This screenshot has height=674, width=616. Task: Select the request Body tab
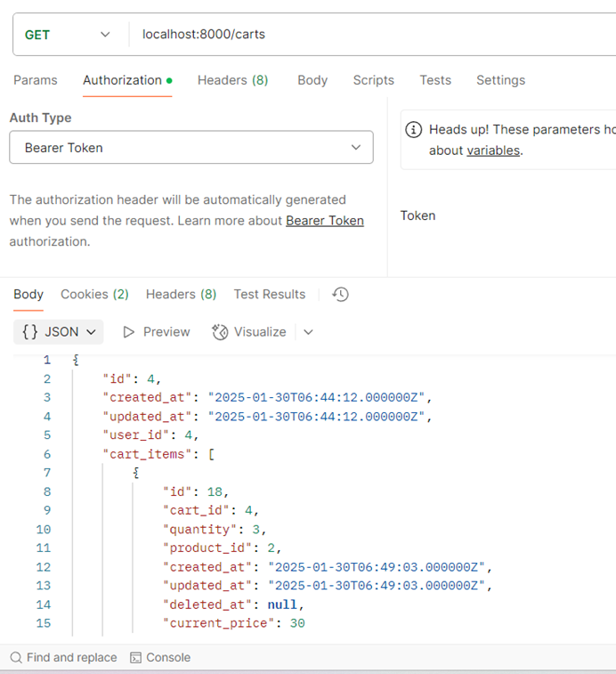(312, 80)
